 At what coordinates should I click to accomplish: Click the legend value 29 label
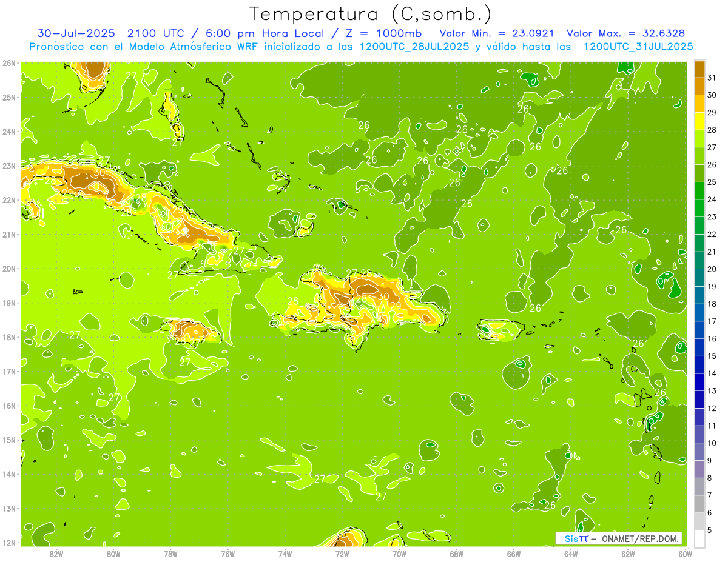click(x=712, y=112)
